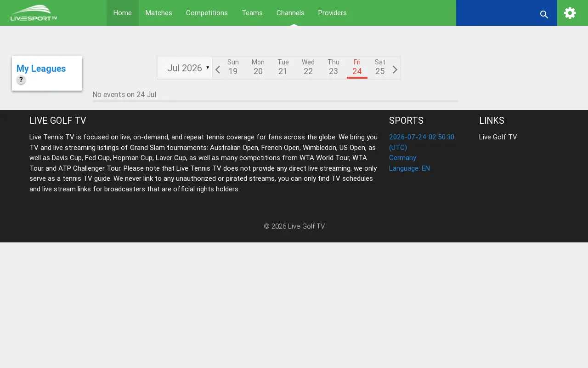
Task: Open the Teams menu item
Action: click(252, 13)
